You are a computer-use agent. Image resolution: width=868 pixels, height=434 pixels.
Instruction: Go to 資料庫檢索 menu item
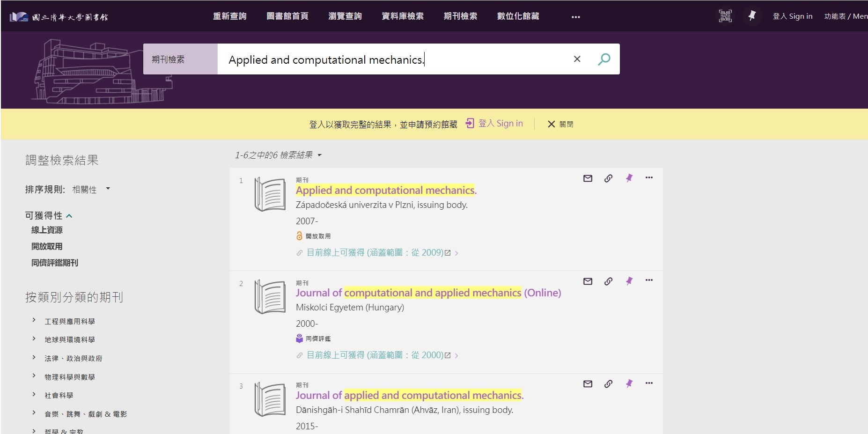coord(402,16)
